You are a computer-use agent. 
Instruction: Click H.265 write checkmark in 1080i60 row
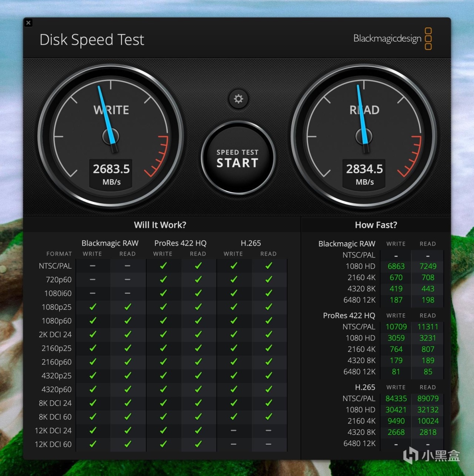coord(234,293)
